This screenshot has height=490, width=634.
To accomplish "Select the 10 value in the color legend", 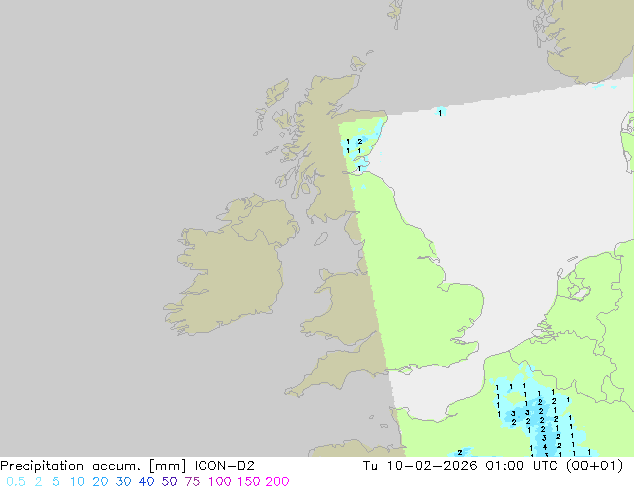I will 77,482.
